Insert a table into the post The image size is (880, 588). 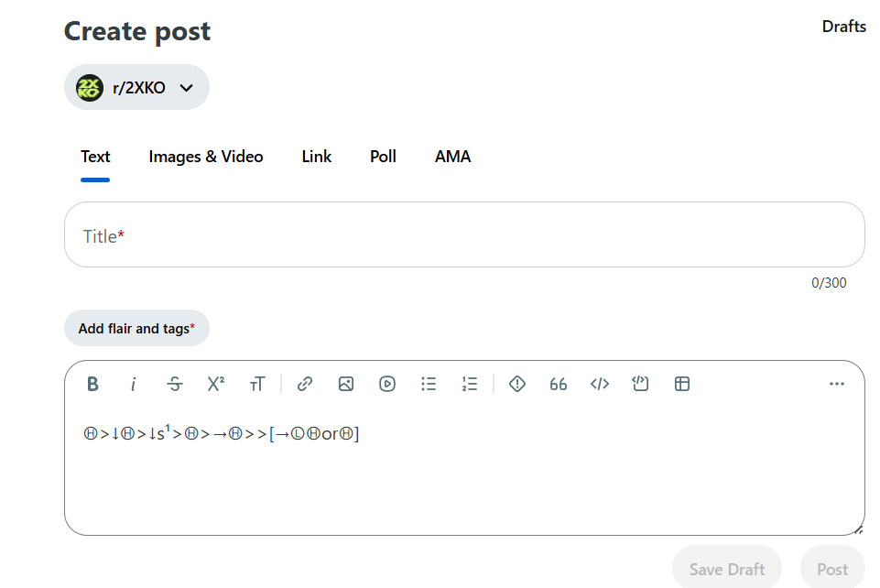[681, 384]
